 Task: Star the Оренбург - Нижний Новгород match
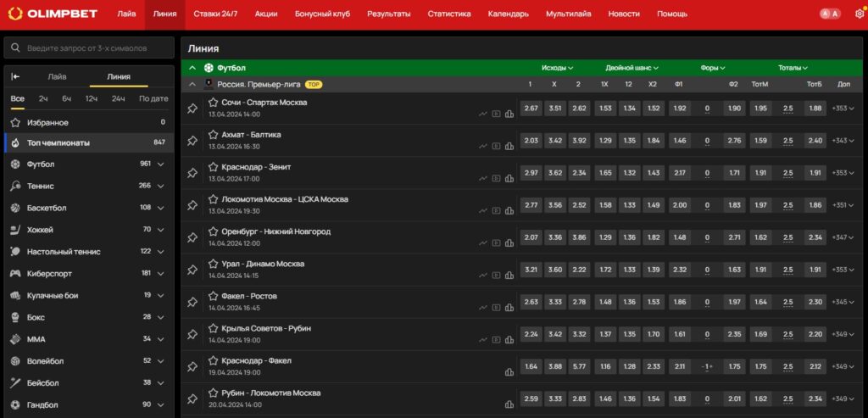213,231
